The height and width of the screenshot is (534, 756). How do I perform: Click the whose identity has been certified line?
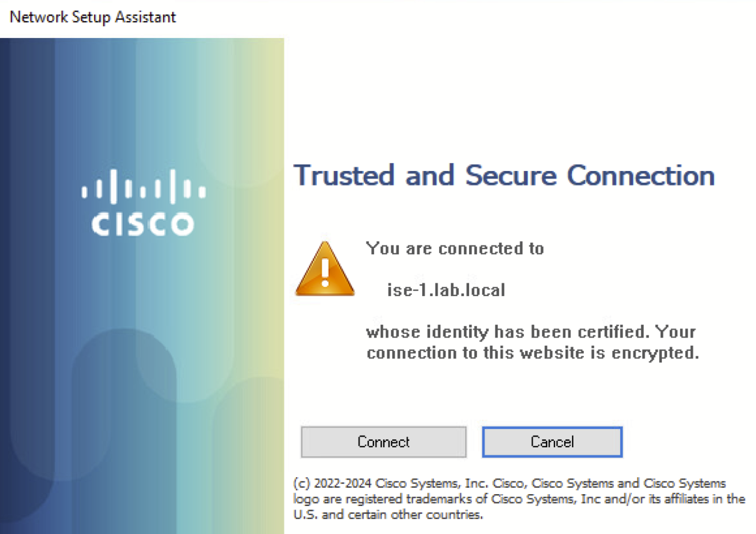tap(531, 332)
